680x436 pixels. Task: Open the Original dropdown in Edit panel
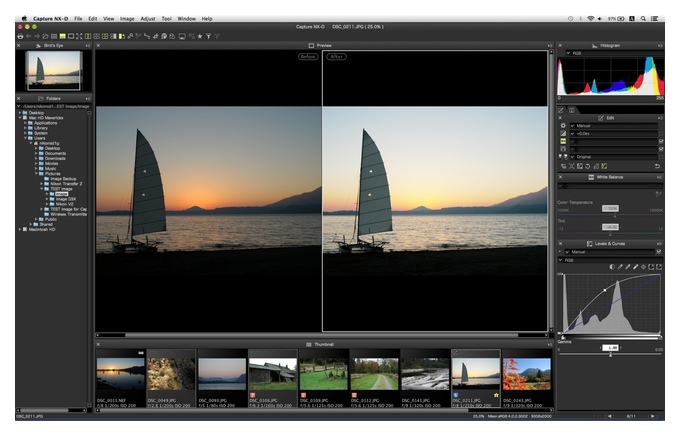click(614, 157)
